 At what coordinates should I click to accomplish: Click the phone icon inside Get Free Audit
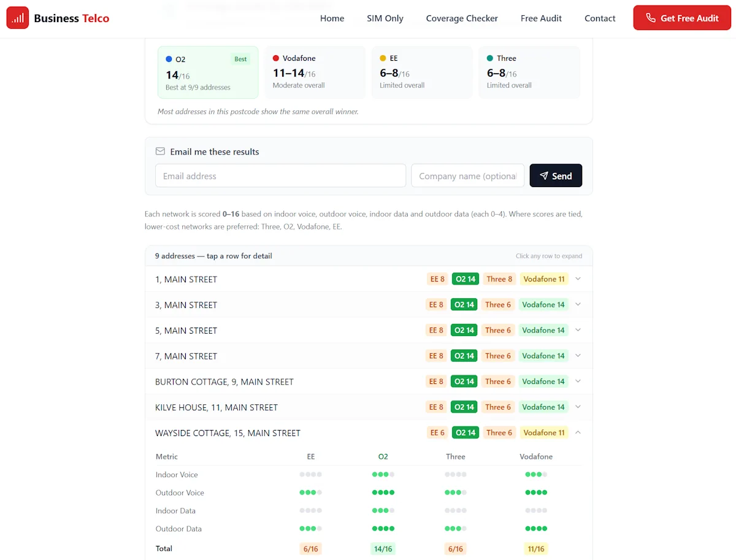tap(651, 18)
